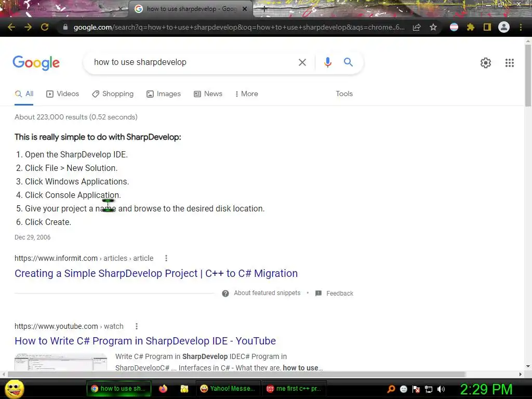Clear the search box with X
532x399 pixels.
[x=302, y=62]
